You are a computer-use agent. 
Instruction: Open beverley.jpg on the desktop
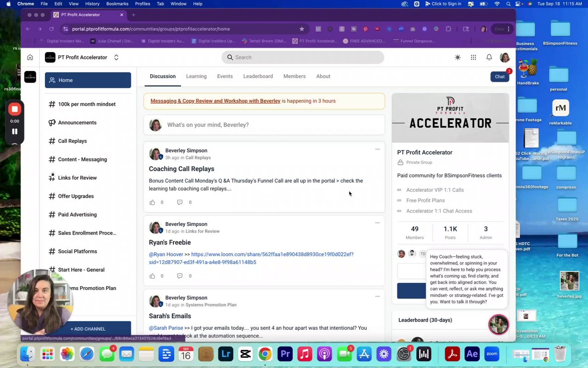[569, 285]
